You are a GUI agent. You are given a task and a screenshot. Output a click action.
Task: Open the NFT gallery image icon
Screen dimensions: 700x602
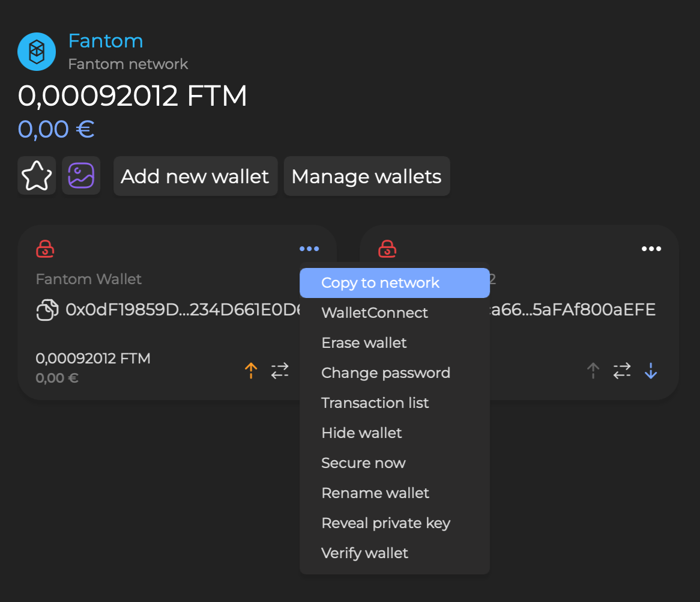81,175
